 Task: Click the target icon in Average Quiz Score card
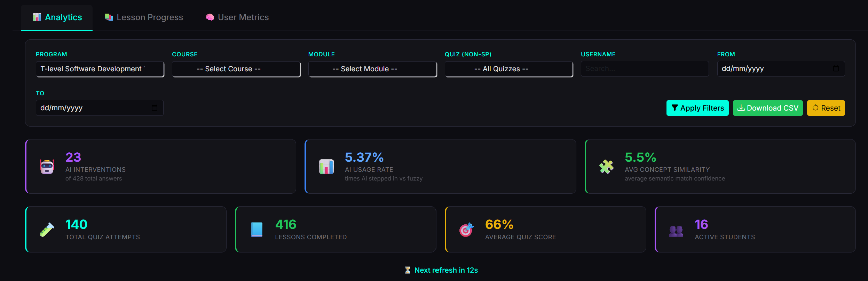(x=467, y=230)
